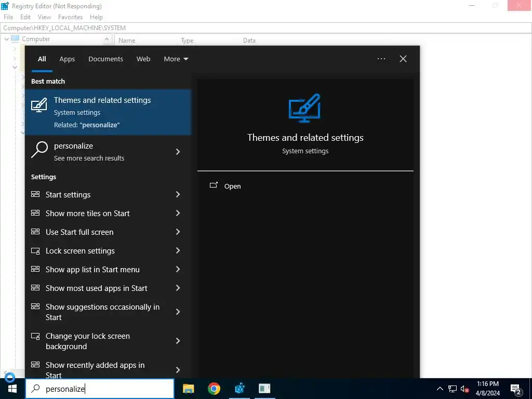Click the icon beside Show most used apps in Start
532x399 pixels.
pyautogui.click(x=35, y=287)
